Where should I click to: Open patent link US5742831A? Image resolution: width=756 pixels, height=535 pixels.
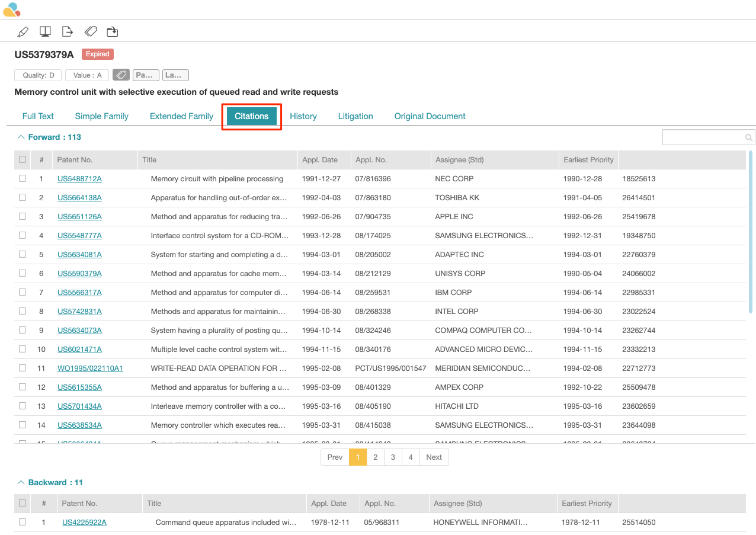click(79, 312)
